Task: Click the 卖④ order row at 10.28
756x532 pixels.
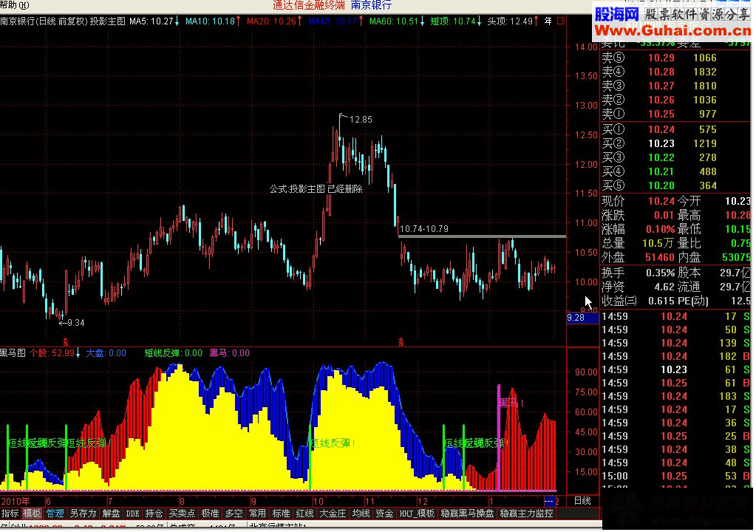Action: tap(676, 72)
